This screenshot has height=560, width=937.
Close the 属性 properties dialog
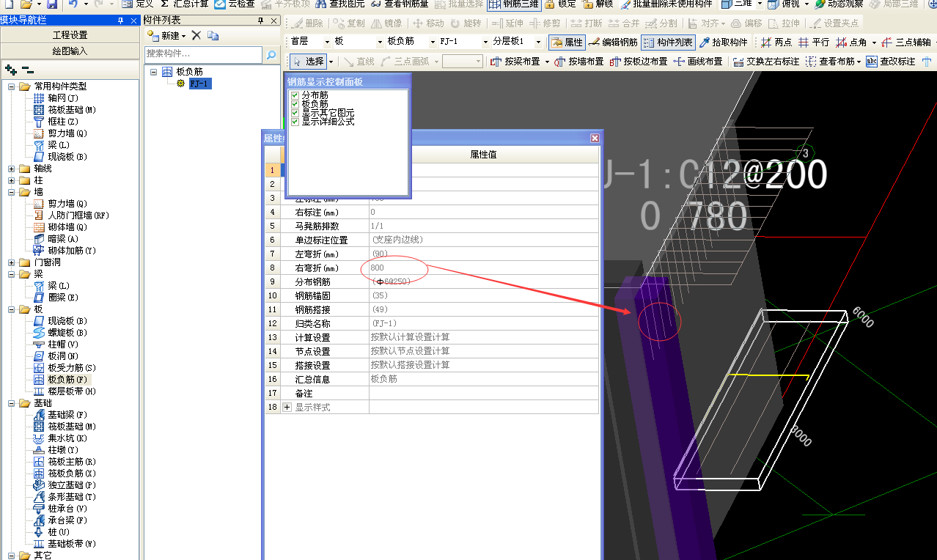point(595,138)
